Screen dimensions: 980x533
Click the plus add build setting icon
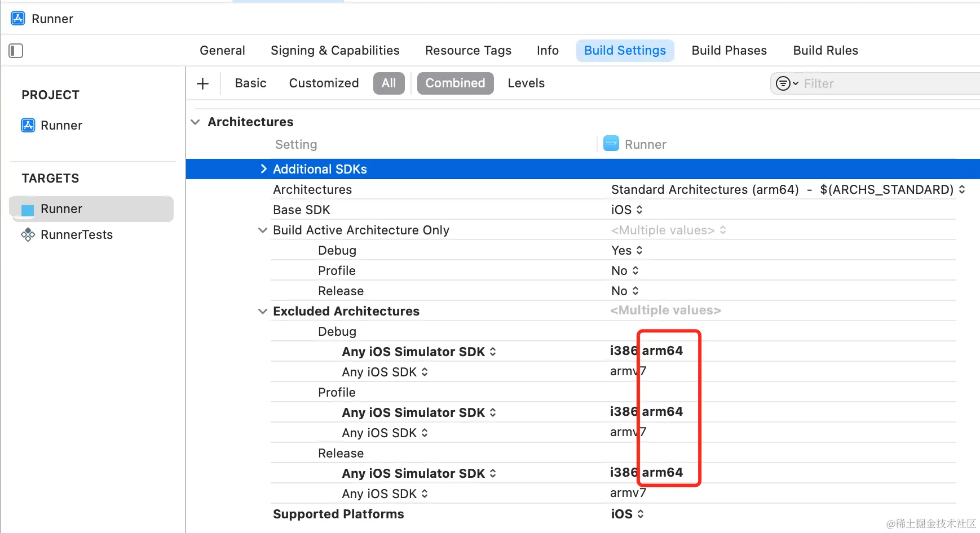point(202,83)
